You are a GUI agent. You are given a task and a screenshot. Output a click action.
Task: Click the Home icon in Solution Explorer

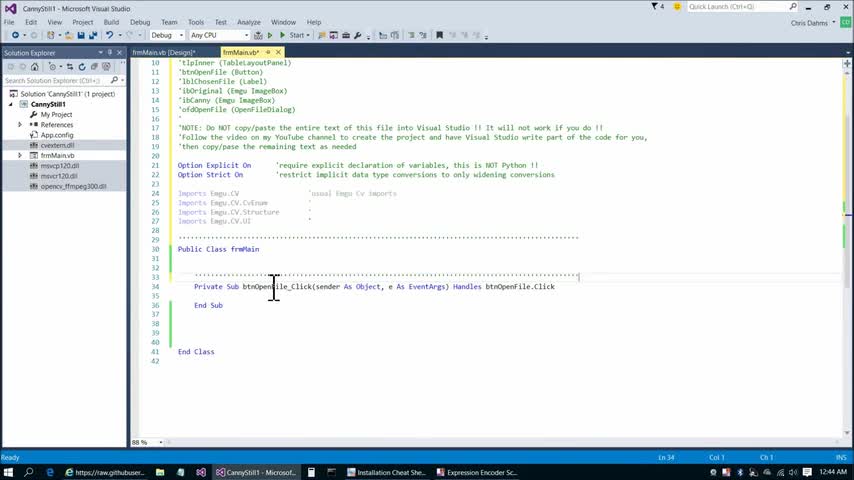[x=35, y=66]
